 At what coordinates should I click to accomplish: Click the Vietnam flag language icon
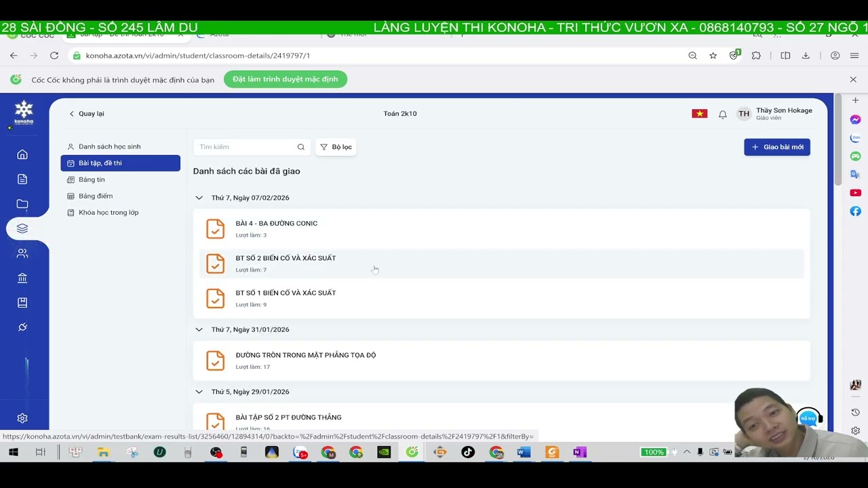[699, 114]
